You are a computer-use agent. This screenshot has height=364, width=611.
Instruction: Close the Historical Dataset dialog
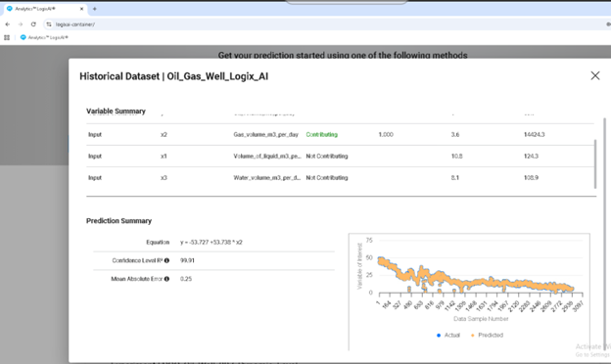point(595,75)
